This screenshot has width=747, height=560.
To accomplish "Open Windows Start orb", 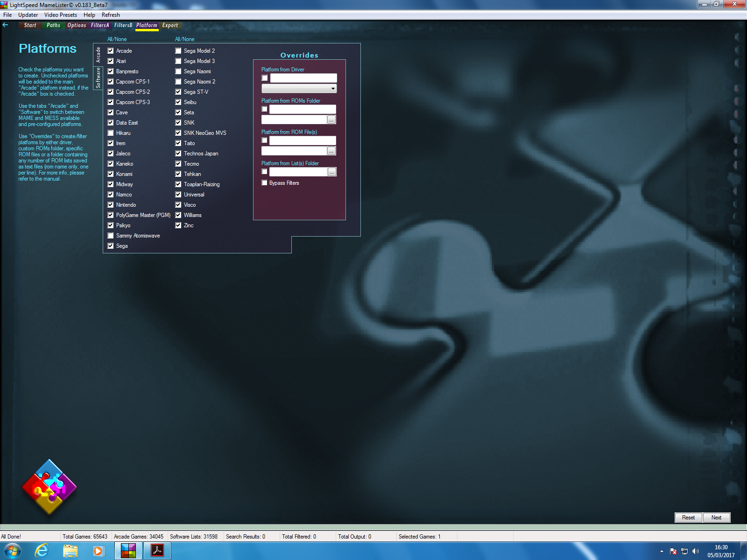I will point(13,551).
